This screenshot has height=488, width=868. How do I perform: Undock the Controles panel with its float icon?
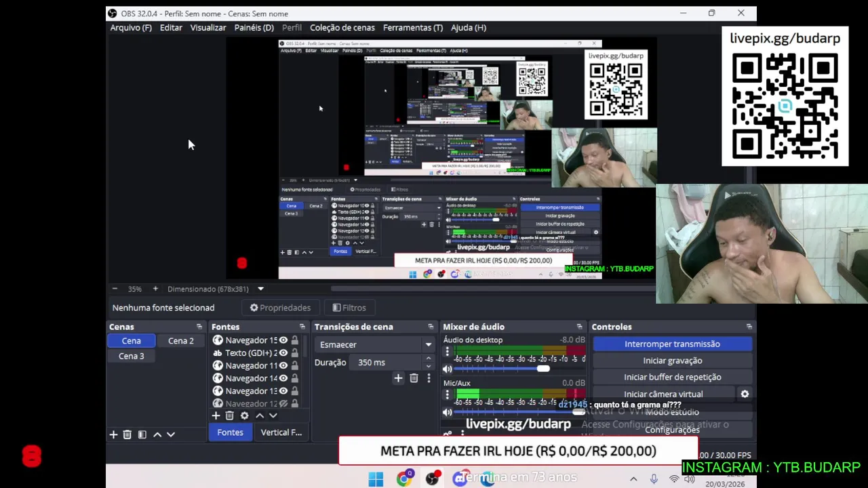click(749, 327)
